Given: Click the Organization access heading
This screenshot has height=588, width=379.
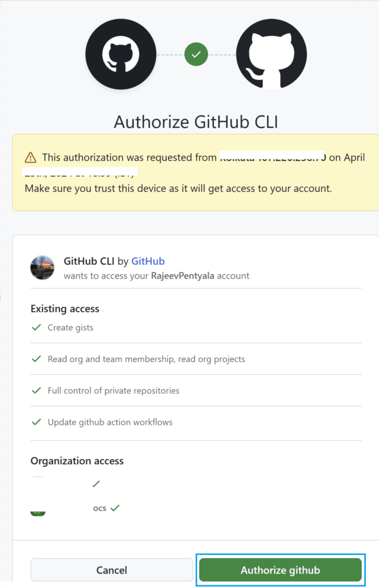Looking at the screenshot, I should coord(77,461).
